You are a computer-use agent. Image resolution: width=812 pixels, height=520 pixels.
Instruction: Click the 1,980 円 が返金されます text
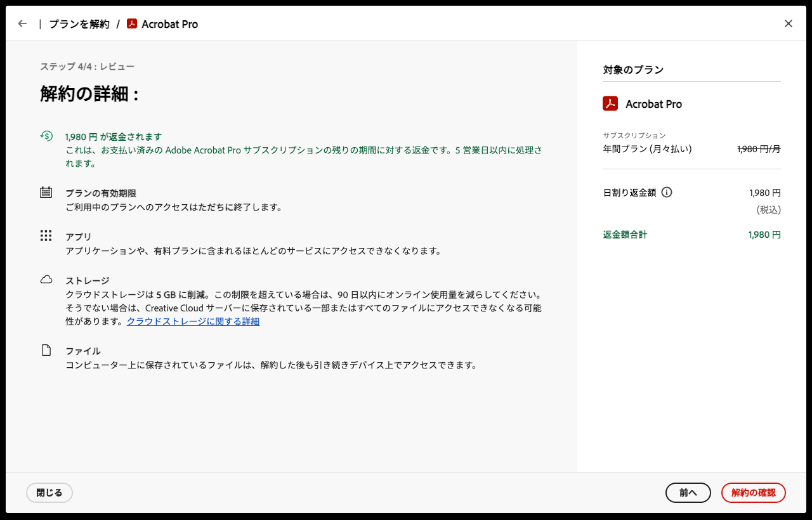pos(114,136)
